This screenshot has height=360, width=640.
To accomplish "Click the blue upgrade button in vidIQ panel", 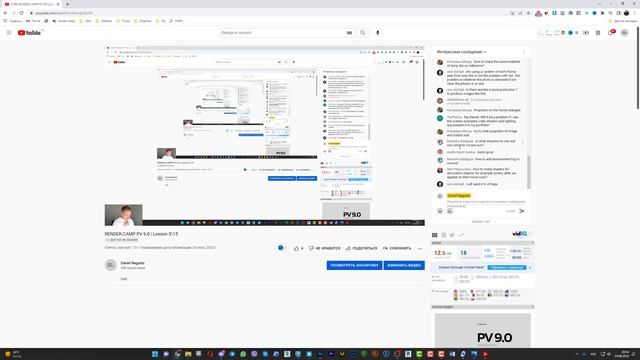I will coord(507,267).
